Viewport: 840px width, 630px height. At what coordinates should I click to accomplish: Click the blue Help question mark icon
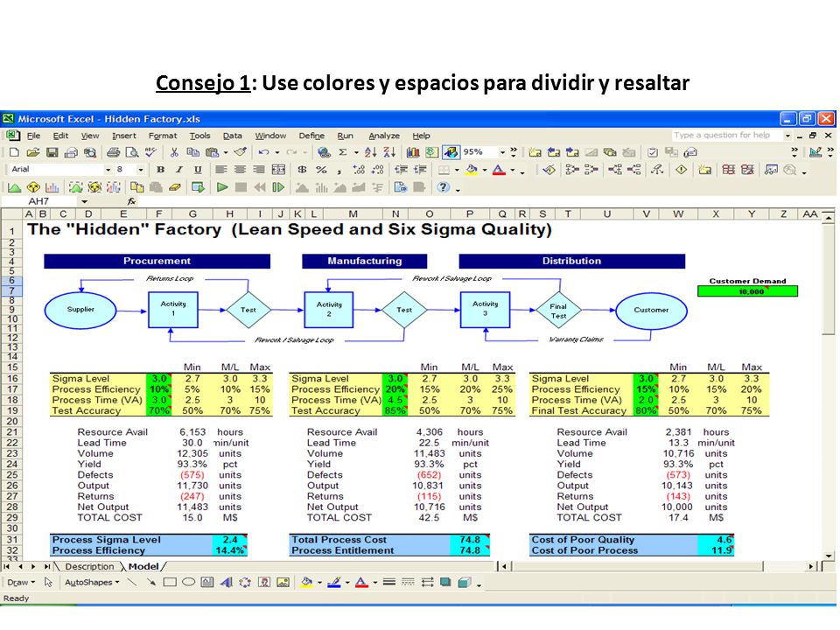[x=443, y=187]
